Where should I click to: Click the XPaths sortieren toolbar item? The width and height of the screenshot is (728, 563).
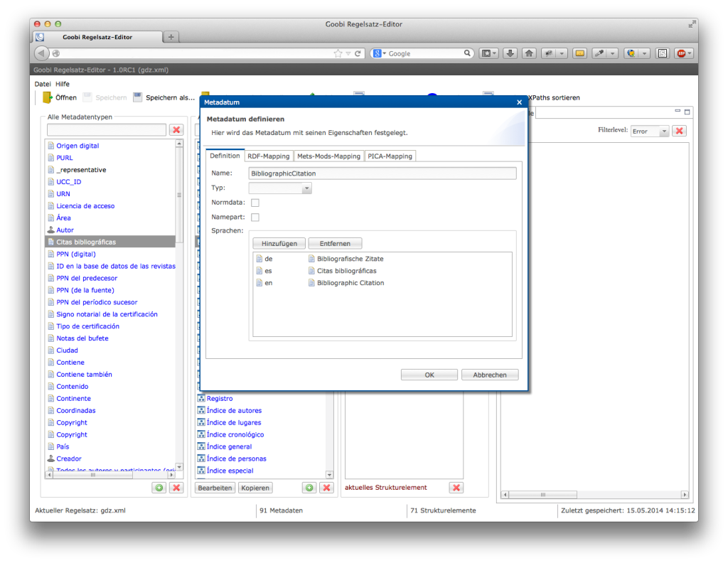coord(554,97)
